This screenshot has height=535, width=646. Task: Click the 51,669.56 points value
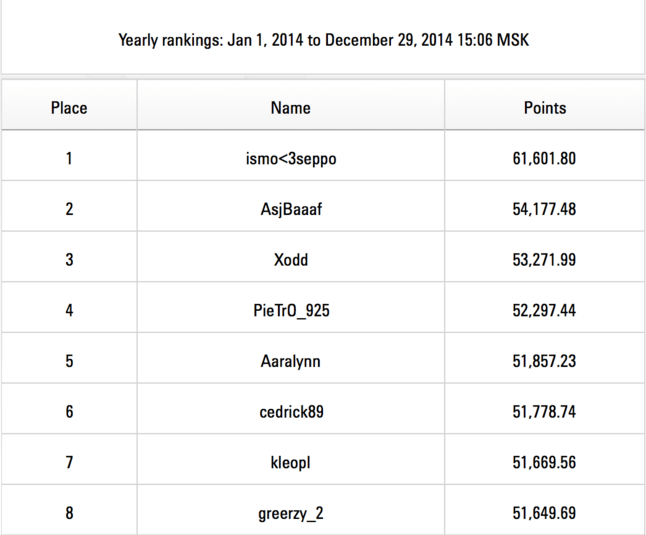point(544,463)
